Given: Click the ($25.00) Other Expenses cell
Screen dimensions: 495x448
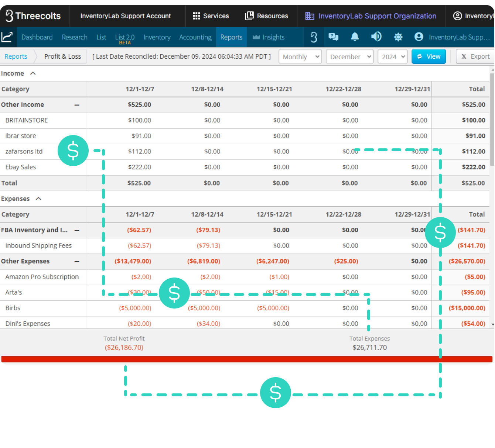Looking at the screenshot, I should [346, 261].
